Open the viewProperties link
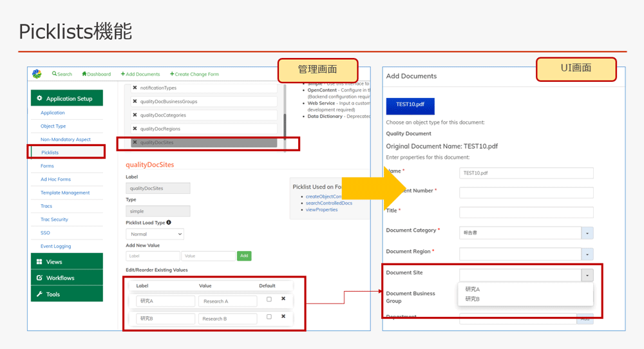Viewport: 644px width, 349px height. (321, 209)
